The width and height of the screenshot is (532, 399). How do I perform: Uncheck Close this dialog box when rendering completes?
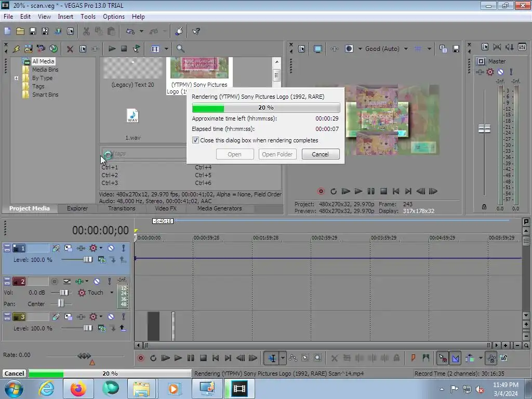tap(195, 140)
